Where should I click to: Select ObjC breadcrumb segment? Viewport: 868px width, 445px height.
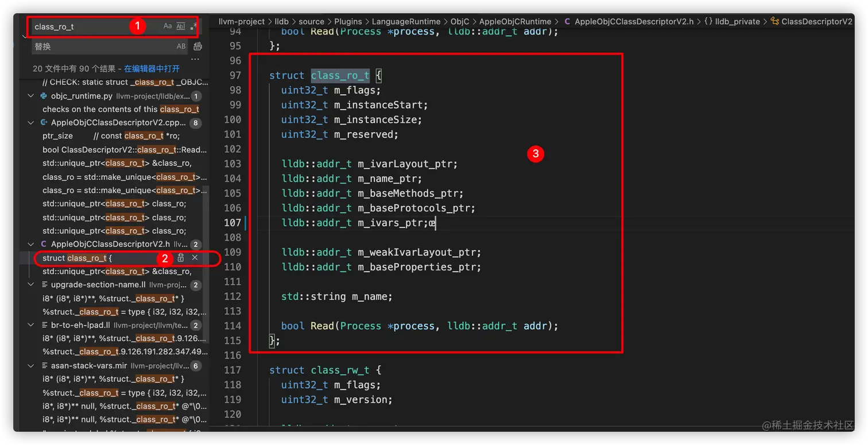pyautogui.click(x=460, y=21)
